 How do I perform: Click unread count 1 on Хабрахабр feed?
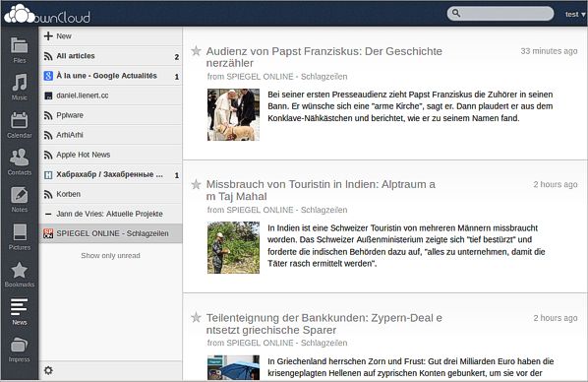(x=177, y=175)
